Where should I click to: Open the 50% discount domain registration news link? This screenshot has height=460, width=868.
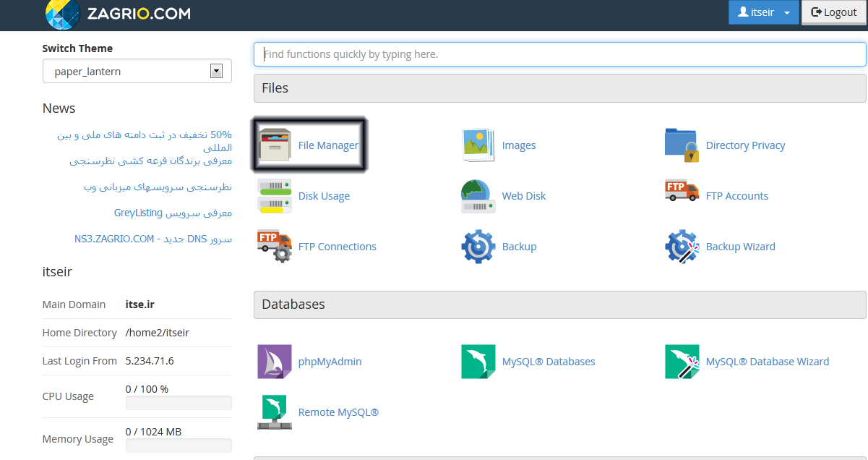pos(145,141)
